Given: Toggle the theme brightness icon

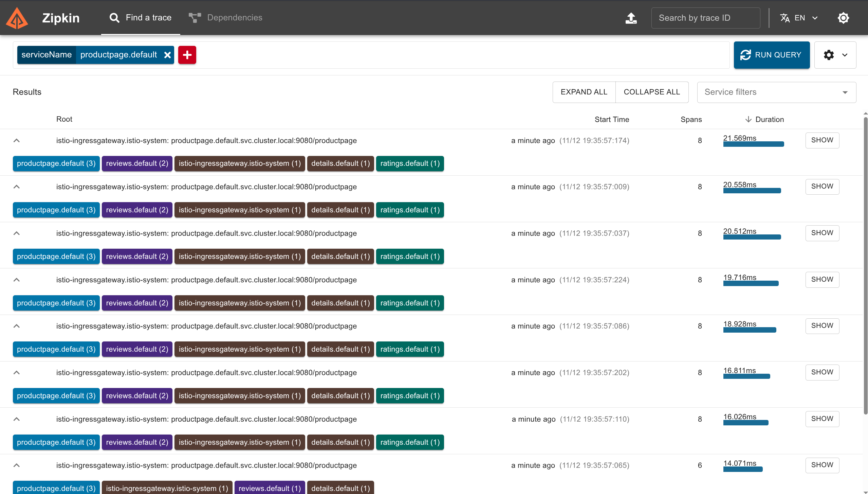Looking at the screenshot, I should (843, 18).
